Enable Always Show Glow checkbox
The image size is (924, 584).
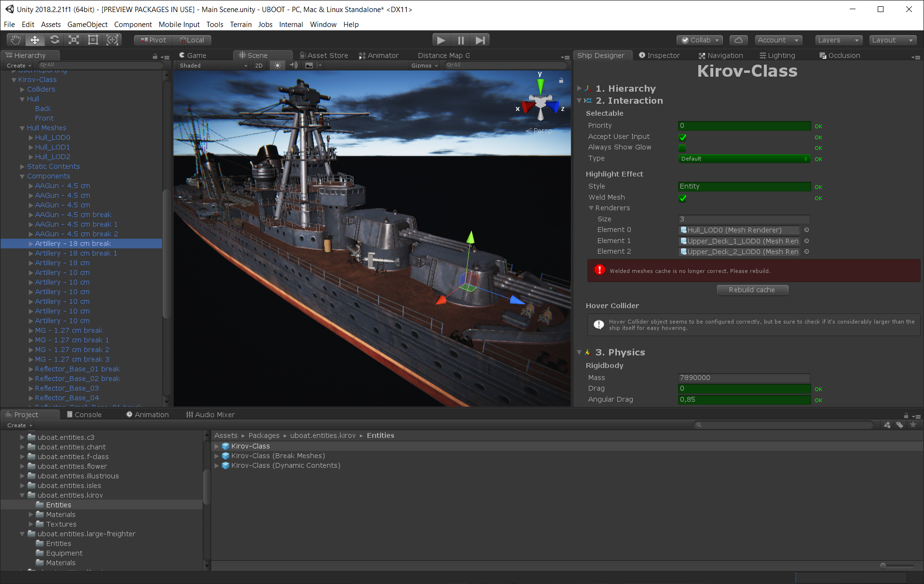coord(682,148)
